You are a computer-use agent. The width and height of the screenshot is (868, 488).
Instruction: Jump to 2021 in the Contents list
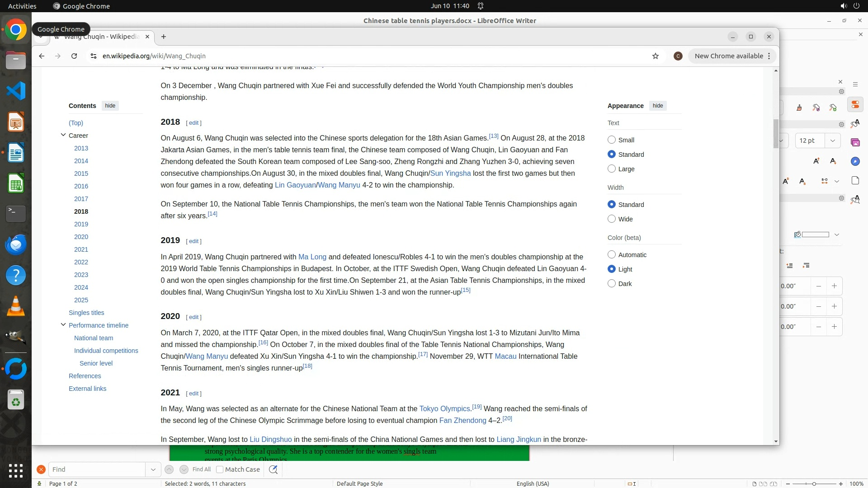pos(81,249)
